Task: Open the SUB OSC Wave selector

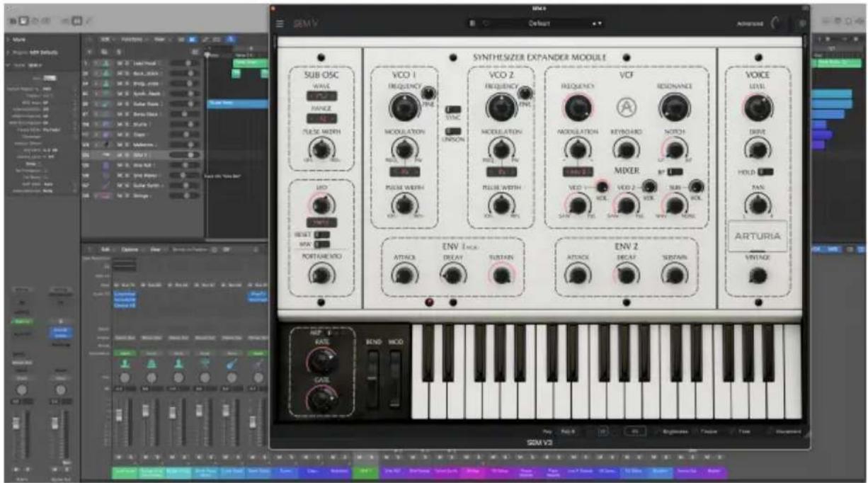Action: [x=321, y=96]
